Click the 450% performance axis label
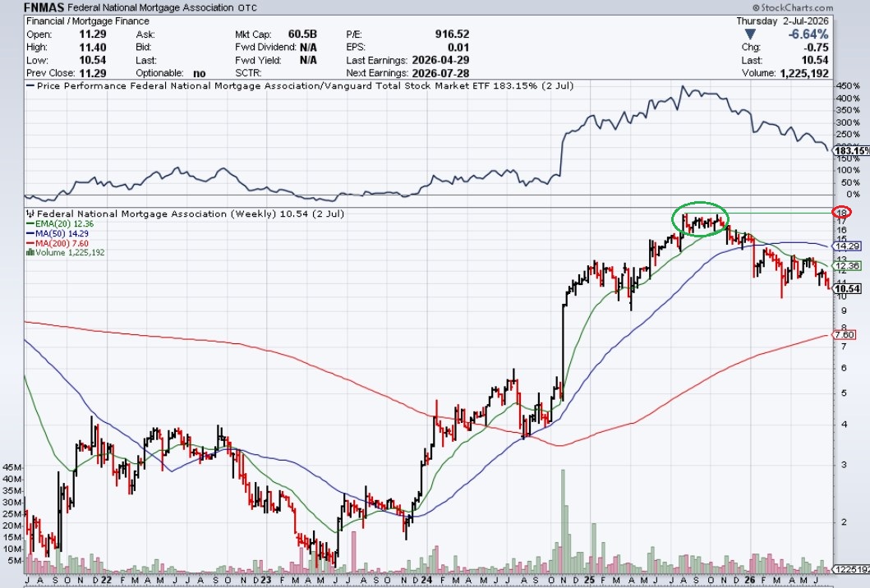This screenshot has width=870, height=588. [x=849, y=86]
